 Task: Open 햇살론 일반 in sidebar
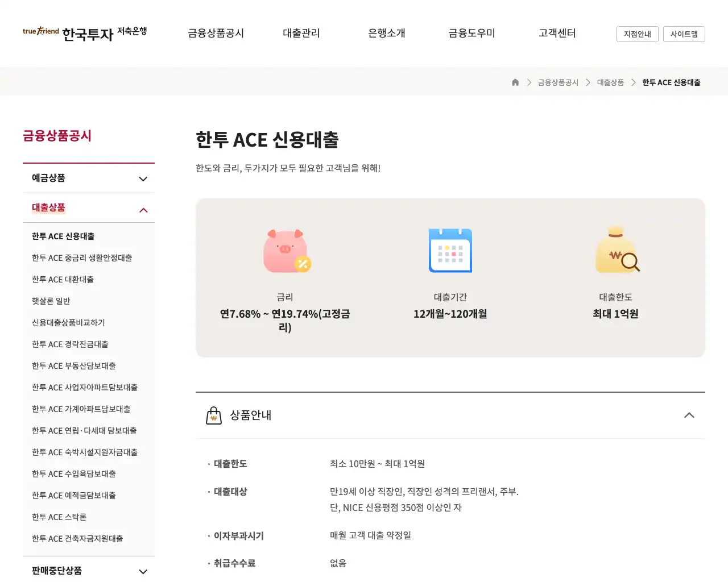click(51, 301)
